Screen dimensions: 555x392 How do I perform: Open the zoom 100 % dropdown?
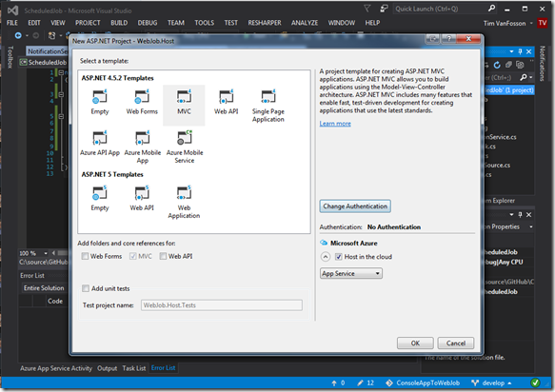point(46,253)
